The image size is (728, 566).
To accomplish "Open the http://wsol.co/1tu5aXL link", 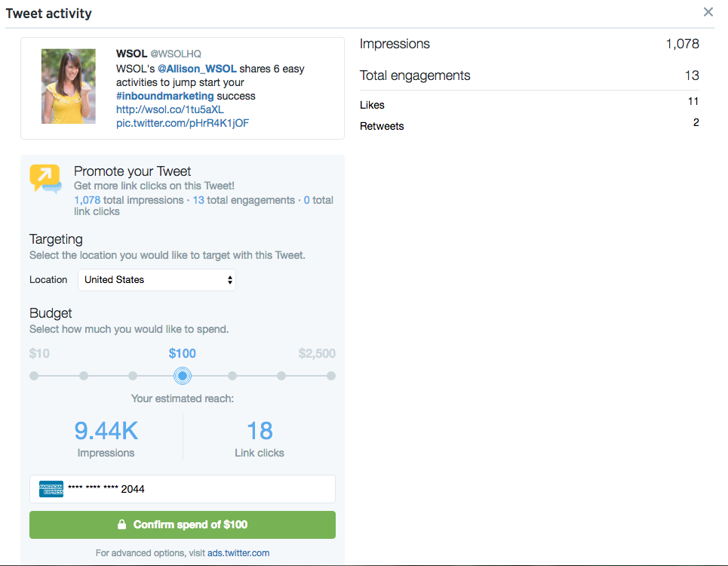I will click(170, 109).
